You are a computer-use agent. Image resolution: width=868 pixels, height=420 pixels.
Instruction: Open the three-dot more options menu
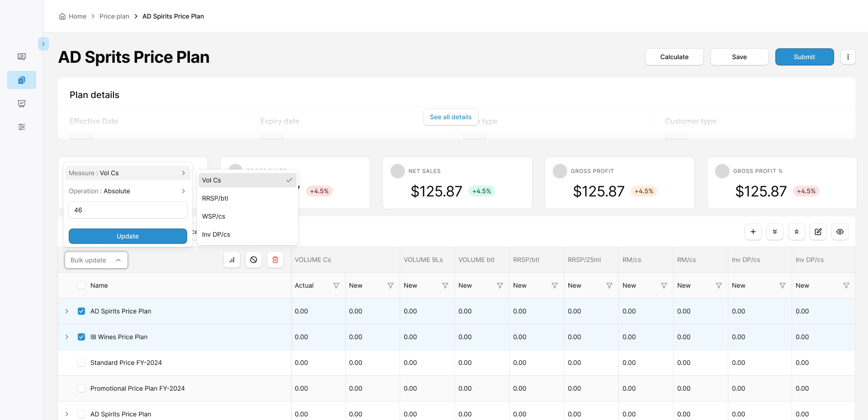tap(848, 57)
